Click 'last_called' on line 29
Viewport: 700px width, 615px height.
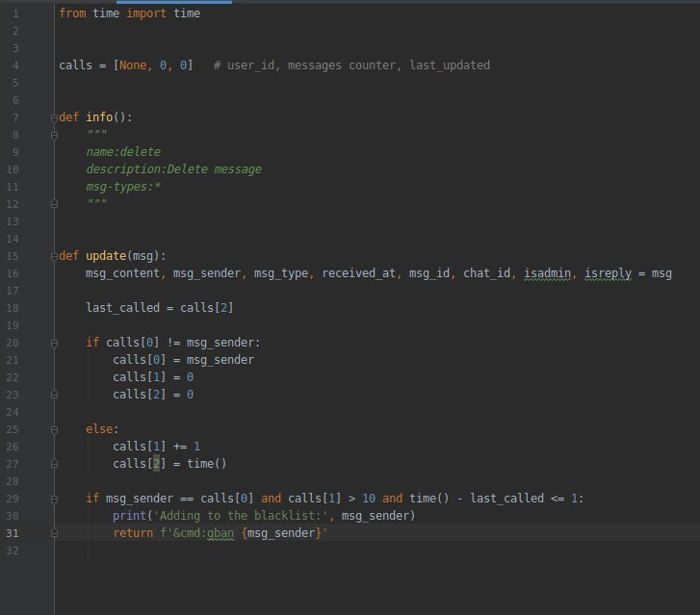point(507,499)
